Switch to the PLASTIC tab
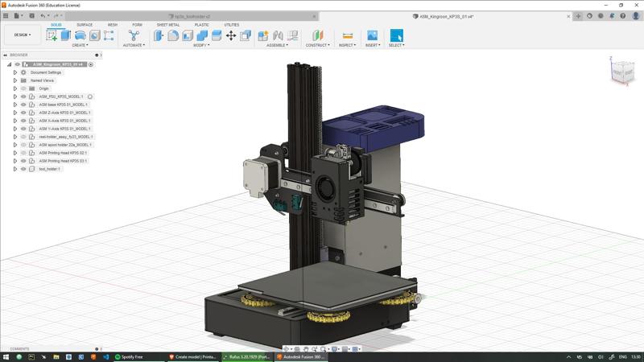Image resolution: width=644 pixels, height=362 pixels. click(x=202, y=25)
